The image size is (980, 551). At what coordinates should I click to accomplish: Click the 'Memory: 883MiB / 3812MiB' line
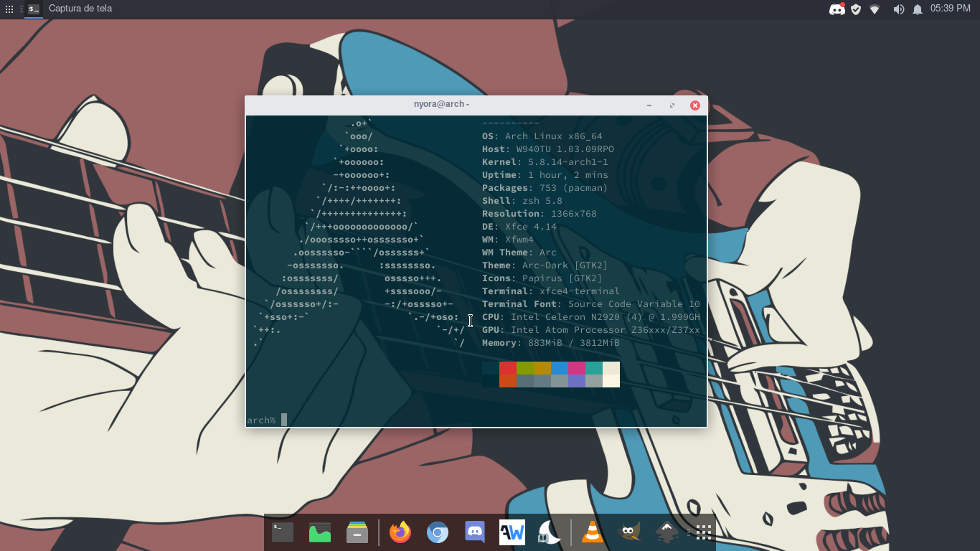pos(551,343)
